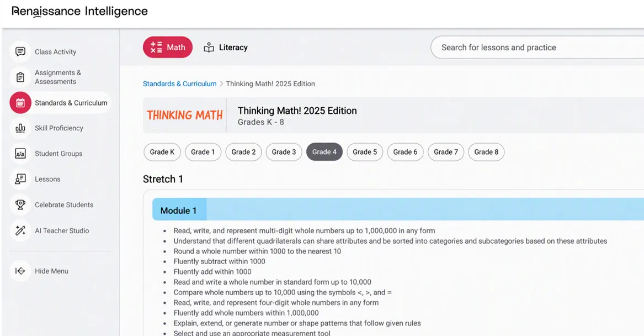The image size is (644, 336).
Task: Open Lessons in the sidebar
Action: coord(47,179)
